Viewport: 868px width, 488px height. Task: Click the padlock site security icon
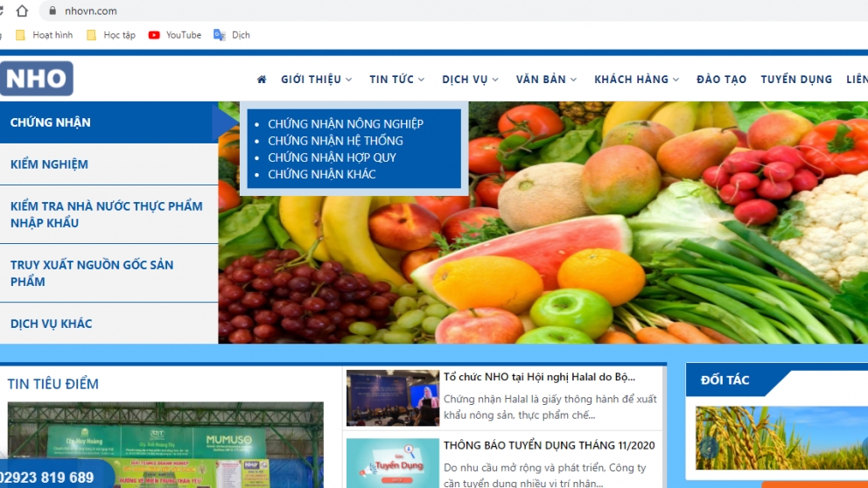[x=52, y=11]
